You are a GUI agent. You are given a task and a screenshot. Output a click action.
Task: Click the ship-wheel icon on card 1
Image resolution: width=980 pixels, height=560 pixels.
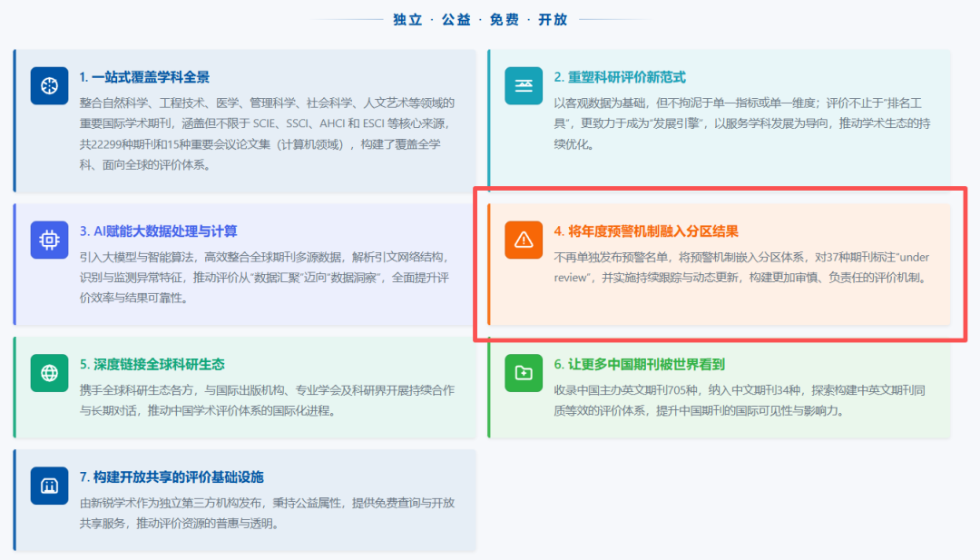[49, 85]
